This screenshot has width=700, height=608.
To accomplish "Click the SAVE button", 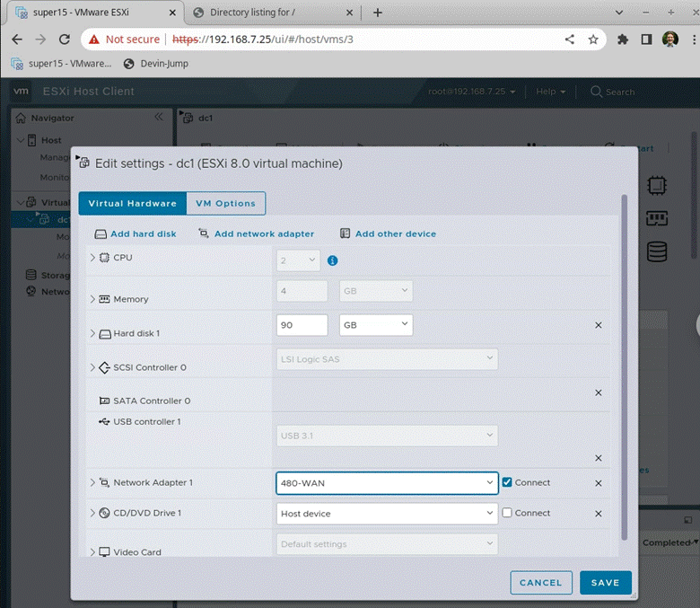I will coord(606,583).
